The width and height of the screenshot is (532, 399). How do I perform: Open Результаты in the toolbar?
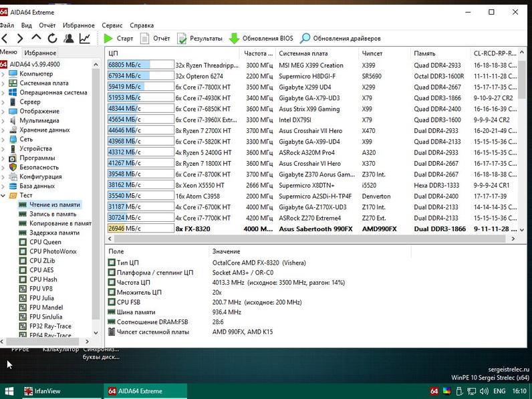pos(199,38)
